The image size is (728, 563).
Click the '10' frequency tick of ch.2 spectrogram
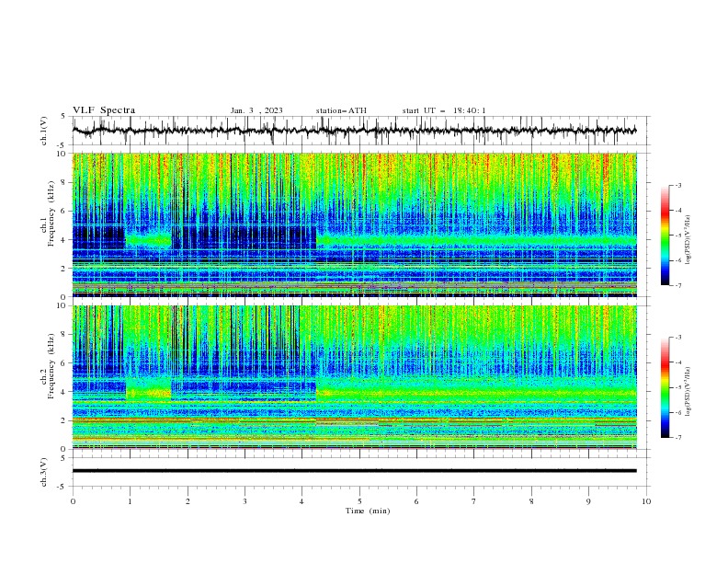(63, 305)
